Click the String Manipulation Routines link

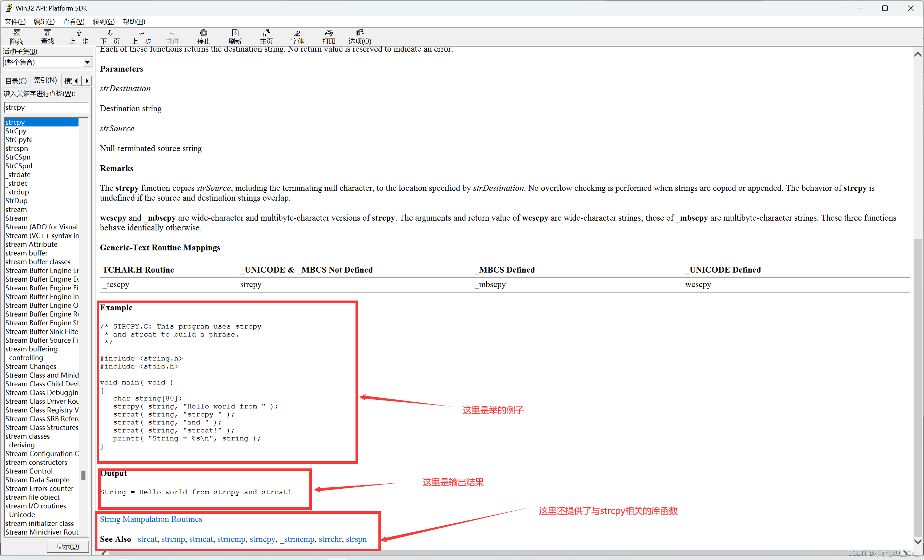pos(151,519)
